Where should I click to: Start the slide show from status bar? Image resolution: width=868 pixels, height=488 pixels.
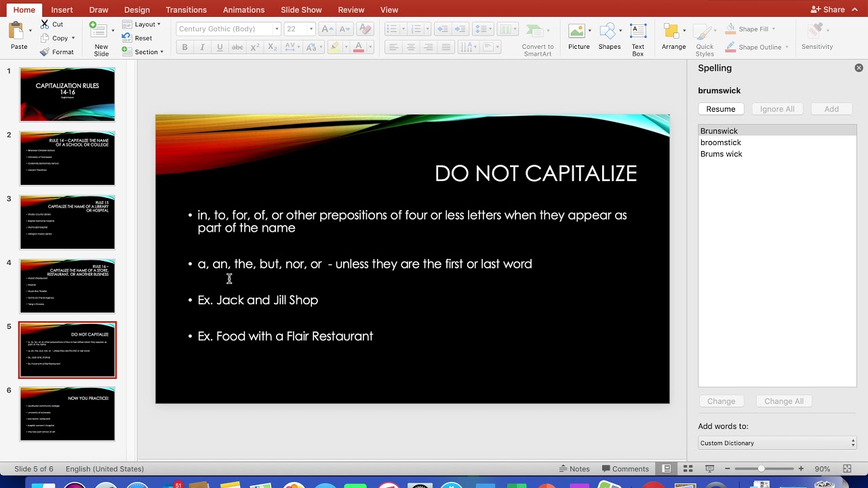click(710, 469)
